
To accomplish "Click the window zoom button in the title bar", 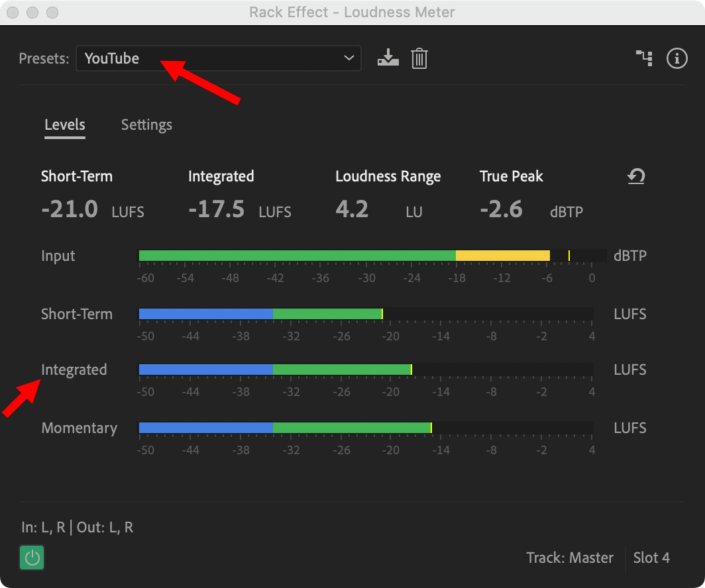I will (52, 12).
